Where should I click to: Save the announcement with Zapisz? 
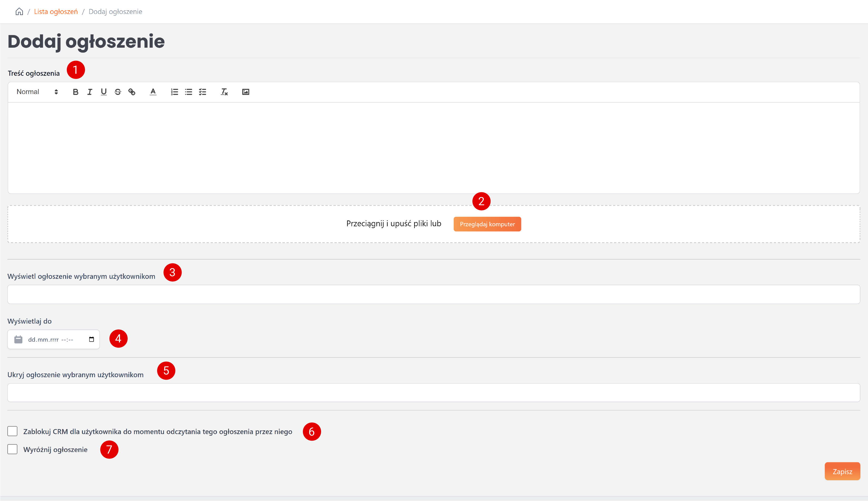[842, 471]
